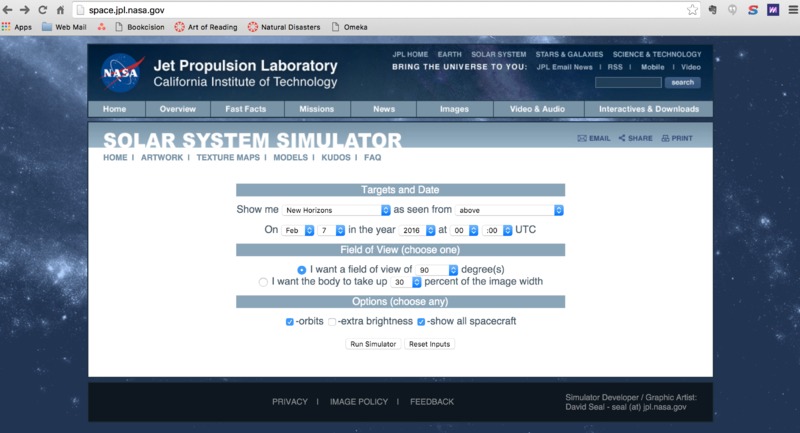Viewport: 800px width, 433px height.
Task: Toggle the show all spacecraft checkbox
Action: click(x=421, y=322)
